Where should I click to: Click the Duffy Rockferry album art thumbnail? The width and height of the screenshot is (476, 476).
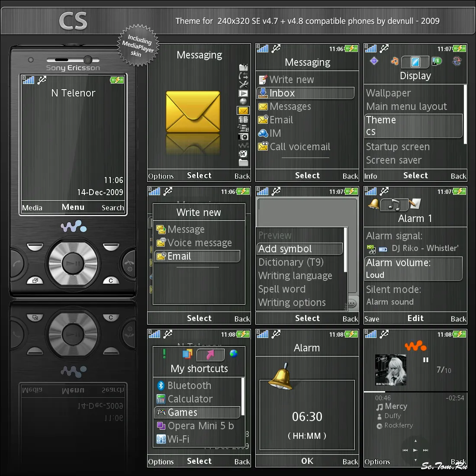pyautogui.click(x=391, y=370)
